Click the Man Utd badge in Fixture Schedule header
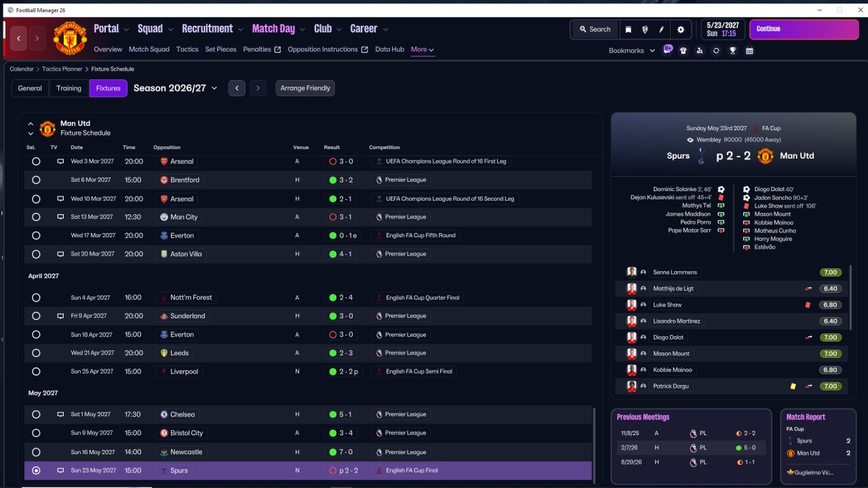This screenshot has height=488, width=868. (x=47, y=128)
